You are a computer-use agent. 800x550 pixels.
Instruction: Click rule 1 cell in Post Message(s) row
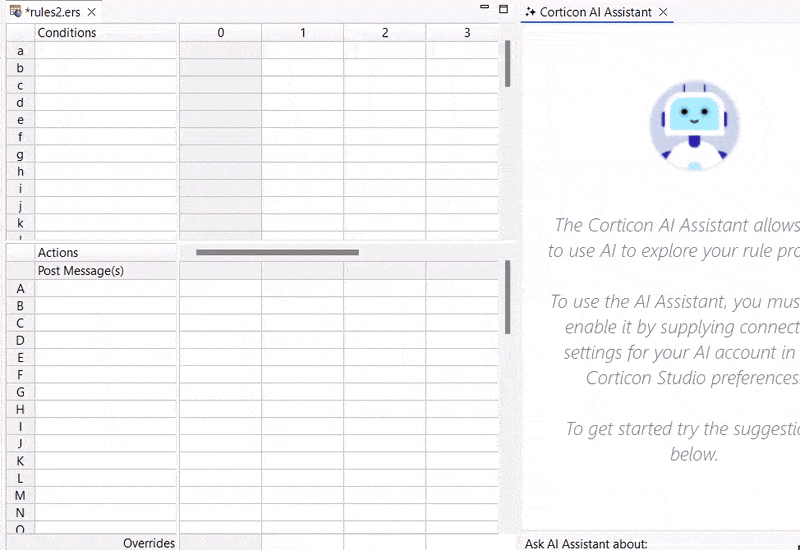pos(303,271)
